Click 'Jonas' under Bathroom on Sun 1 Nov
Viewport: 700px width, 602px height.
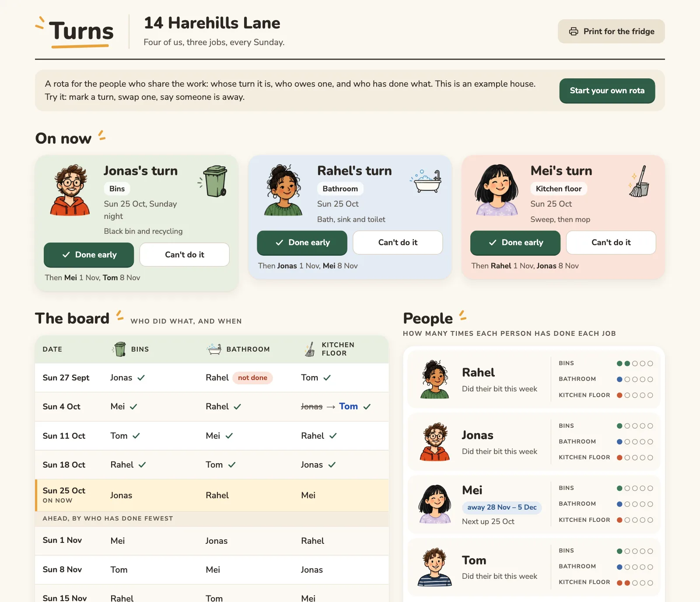tap(217, 541)
